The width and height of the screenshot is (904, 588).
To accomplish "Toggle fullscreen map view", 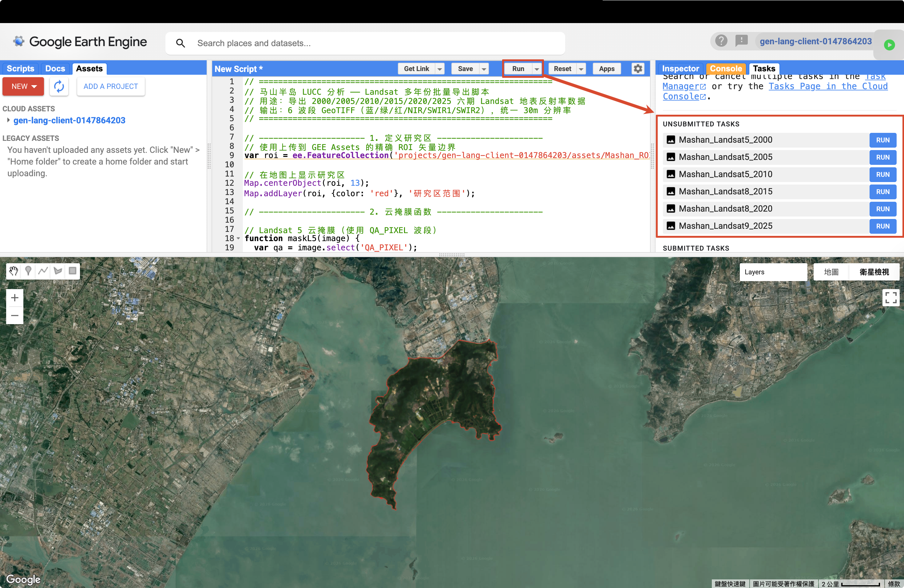I will [x=891, y=298].
